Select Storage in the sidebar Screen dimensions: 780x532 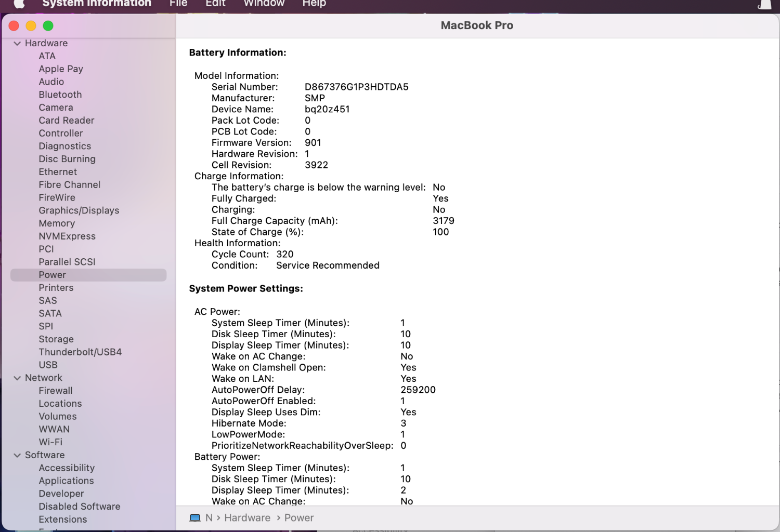click(56, 339)
